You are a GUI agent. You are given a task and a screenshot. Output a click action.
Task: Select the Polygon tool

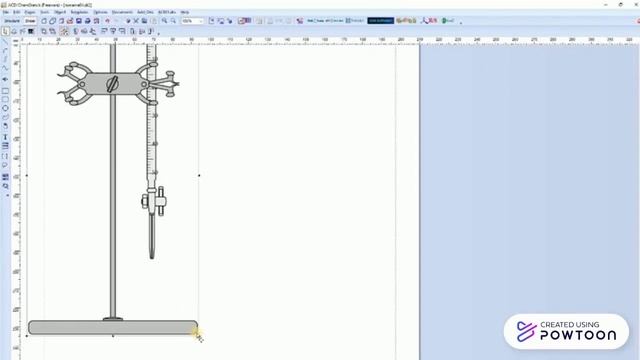pyautogui.click(x=5, y=117)
